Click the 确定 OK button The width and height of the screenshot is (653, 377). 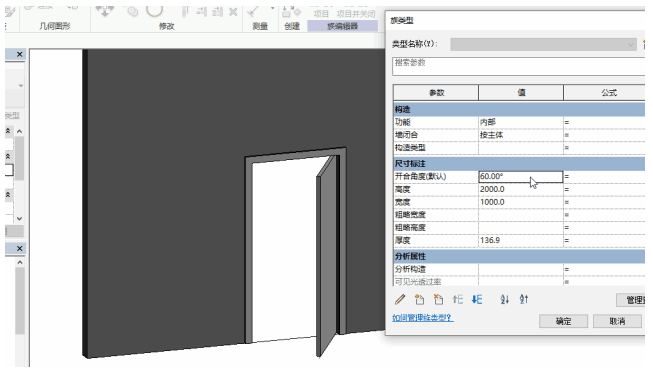(x=563, y=321)
